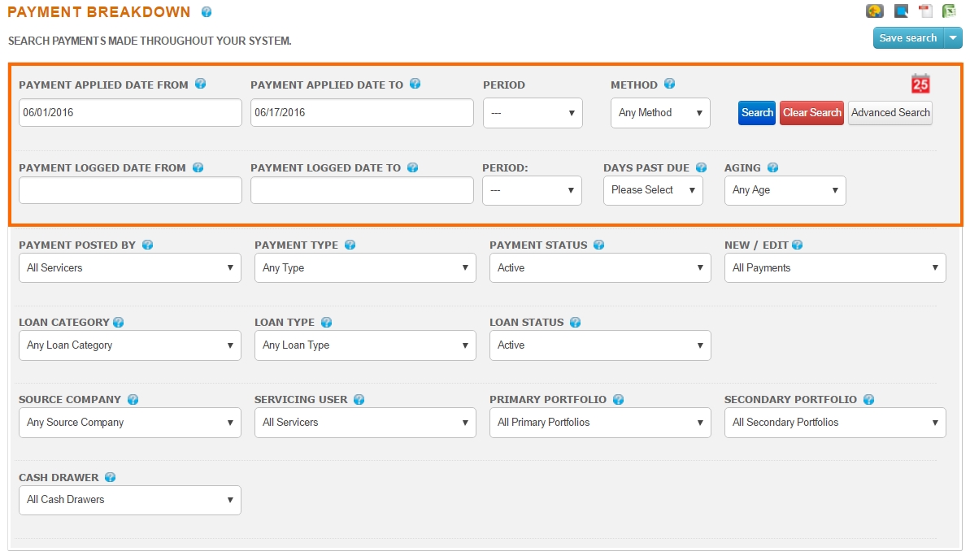Show help for New / Edit
The height and width of the screenshot is (560, 970).
point(798,245)
